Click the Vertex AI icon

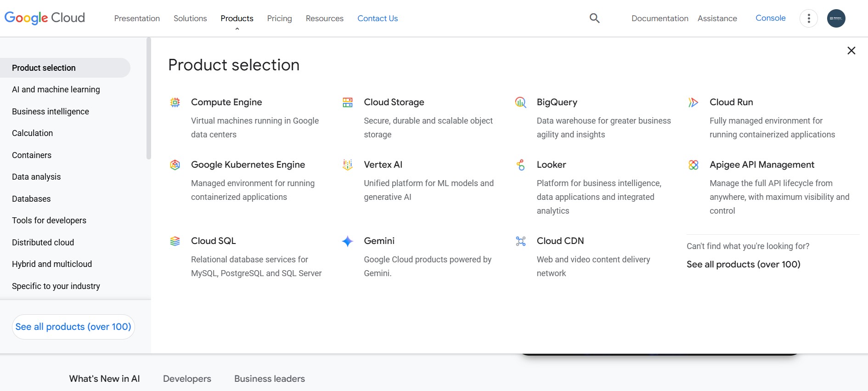(348, 165)
